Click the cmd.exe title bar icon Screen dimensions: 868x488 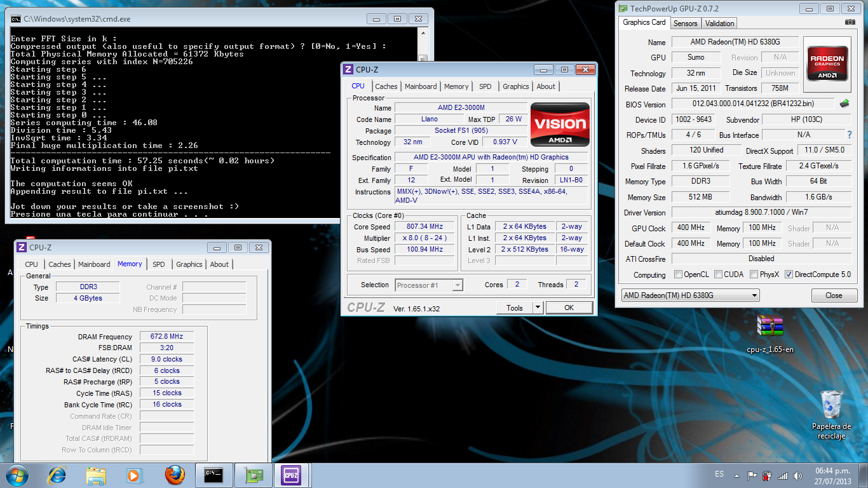point(16,19)
